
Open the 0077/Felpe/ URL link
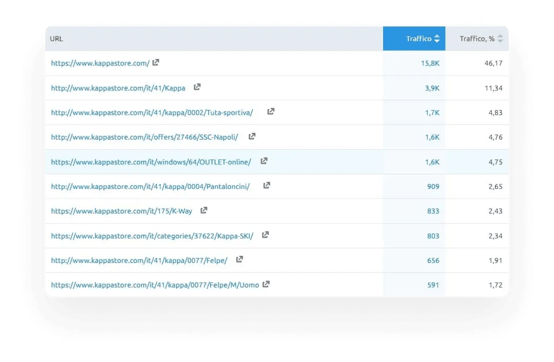click(139, 261)
